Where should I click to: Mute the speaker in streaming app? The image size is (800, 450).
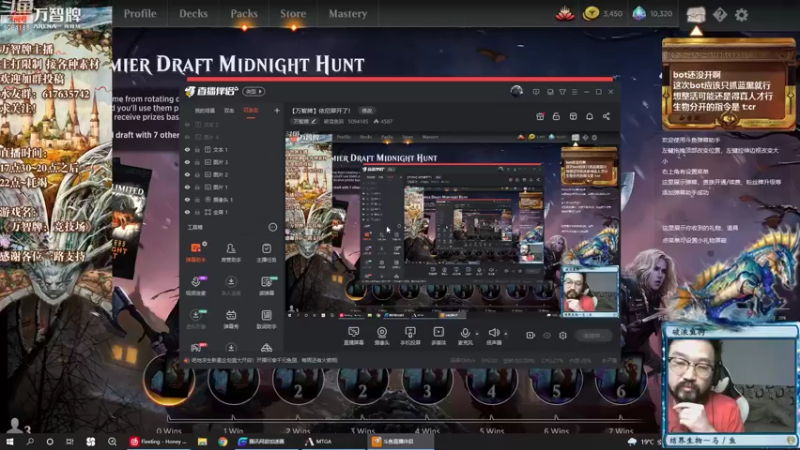click(x=493, y=336)
